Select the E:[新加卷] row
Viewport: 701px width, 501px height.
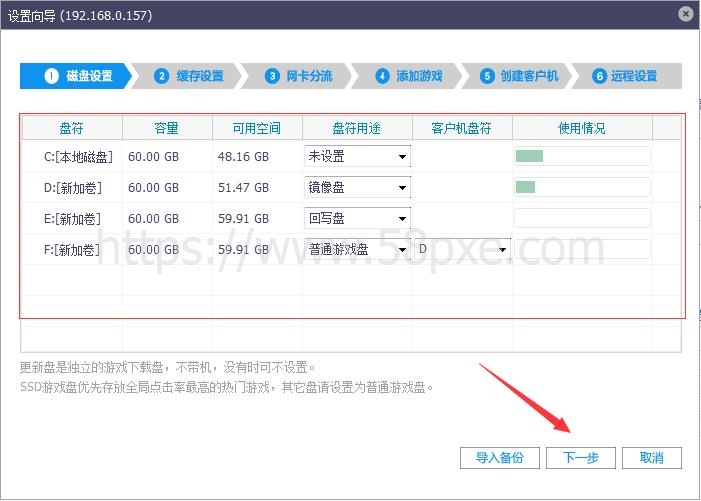[351, 218]
